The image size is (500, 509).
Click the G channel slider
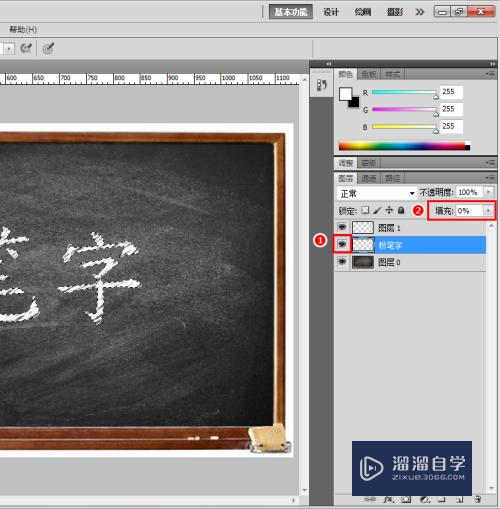point(404,109)
